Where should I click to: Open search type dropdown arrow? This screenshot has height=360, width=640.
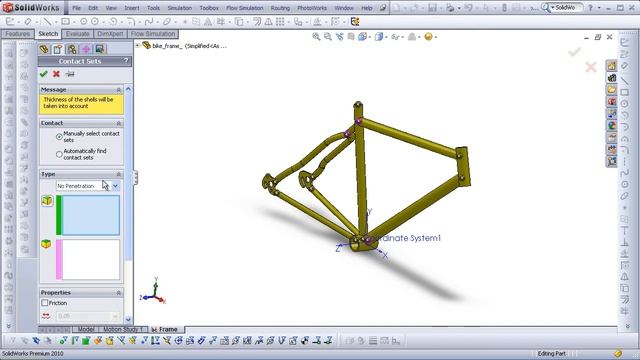pyautogui.click(x=553, y=7)
